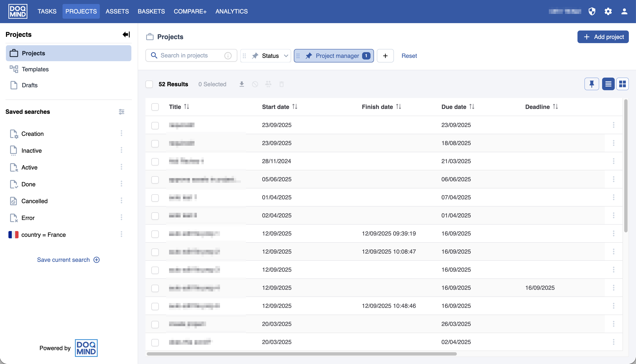
Task: Click the DOQ MIND logo in header
Action: tap(18, 11)
